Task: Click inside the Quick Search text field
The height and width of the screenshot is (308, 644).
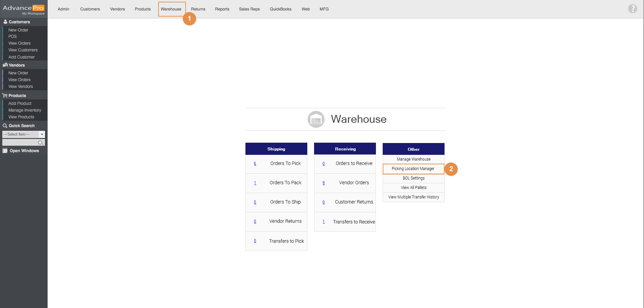Action: 20,143
